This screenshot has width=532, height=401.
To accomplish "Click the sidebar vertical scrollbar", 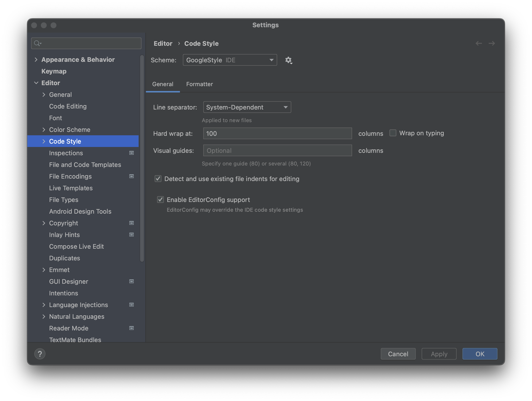I will [142, 159].
